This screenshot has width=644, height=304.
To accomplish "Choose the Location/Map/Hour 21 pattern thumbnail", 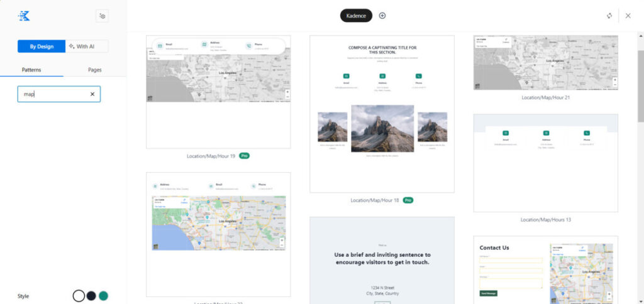I will (545, 63).
